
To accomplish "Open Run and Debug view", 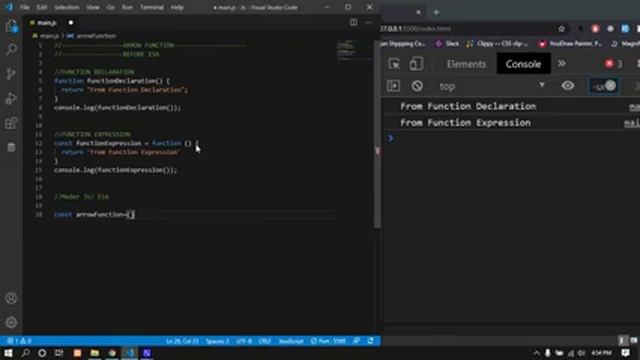I will pyautogui.click(x=11, y=98).
